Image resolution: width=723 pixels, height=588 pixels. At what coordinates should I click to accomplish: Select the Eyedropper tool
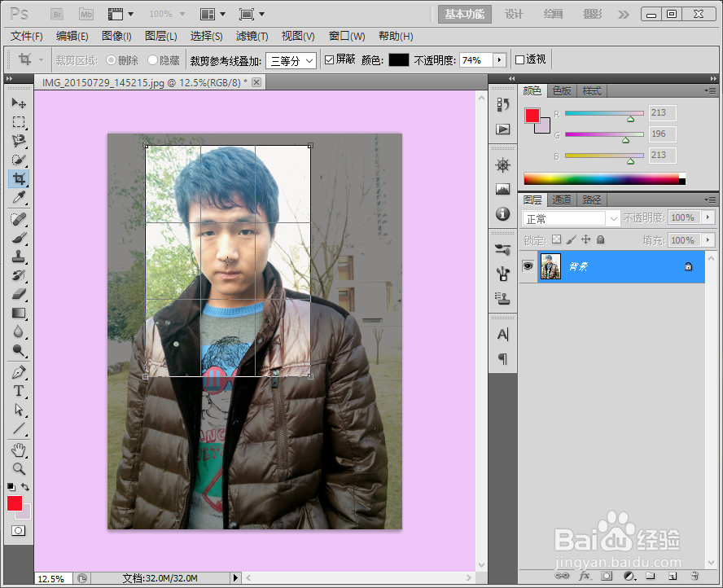click(x=19, y=197)
